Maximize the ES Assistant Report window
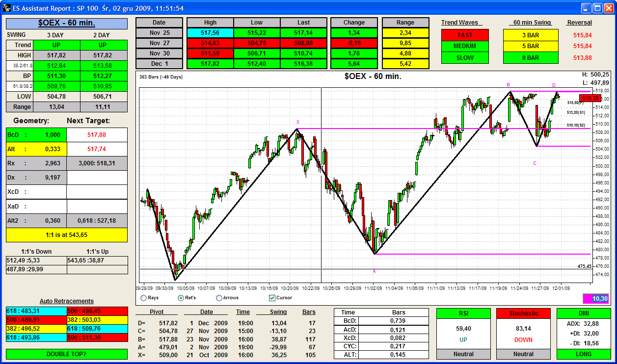 pos(597,8)
